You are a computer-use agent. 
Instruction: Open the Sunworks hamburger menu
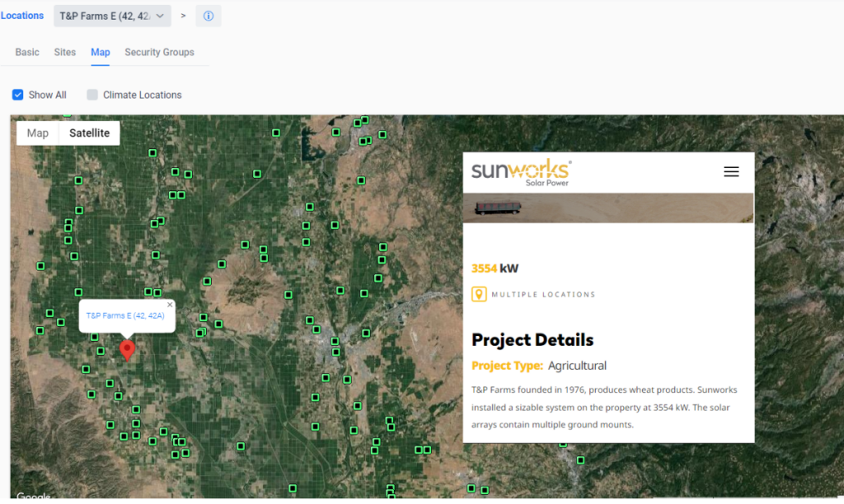[x=730, y=171]
